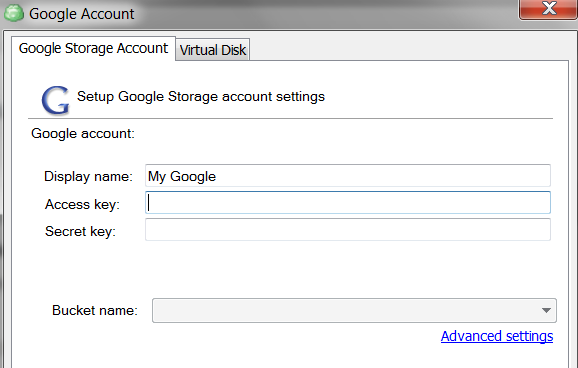Click into the Secret key field

(x=348, y=229)
